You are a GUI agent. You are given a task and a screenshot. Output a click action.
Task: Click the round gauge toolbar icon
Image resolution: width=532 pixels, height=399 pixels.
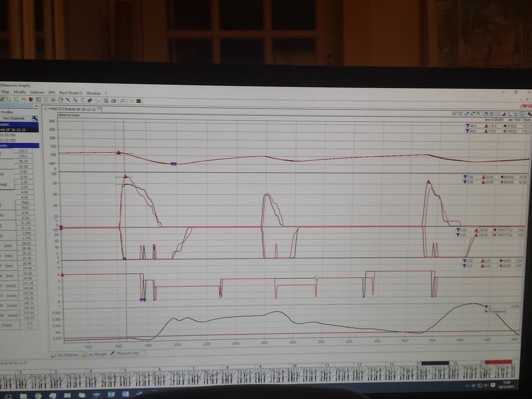[x=61, y=100]
